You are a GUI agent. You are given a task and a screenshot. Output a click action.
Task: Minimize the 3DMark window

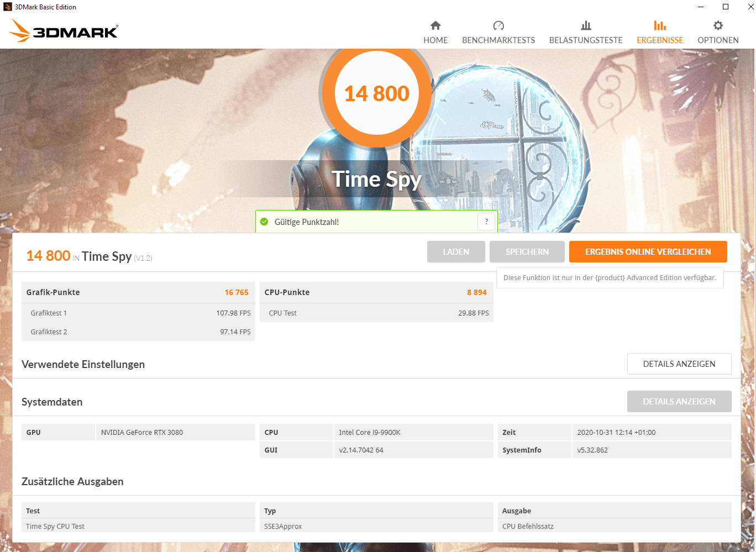[701, 7]
